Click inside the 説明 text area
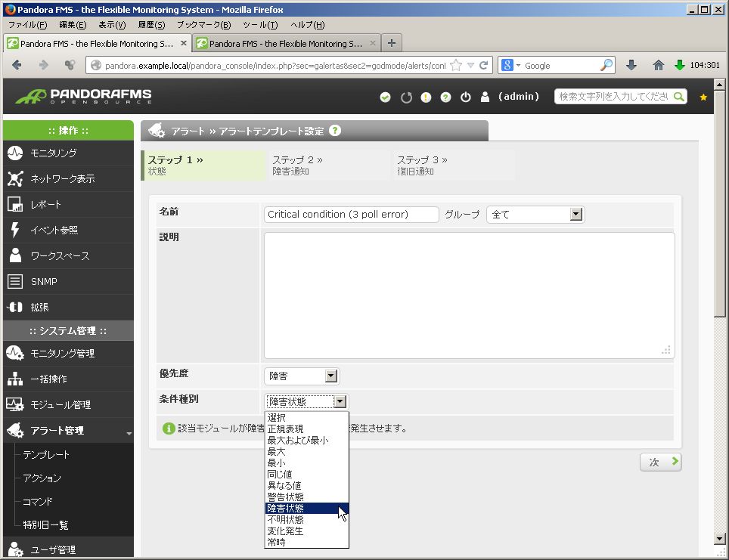 [469, 295]
